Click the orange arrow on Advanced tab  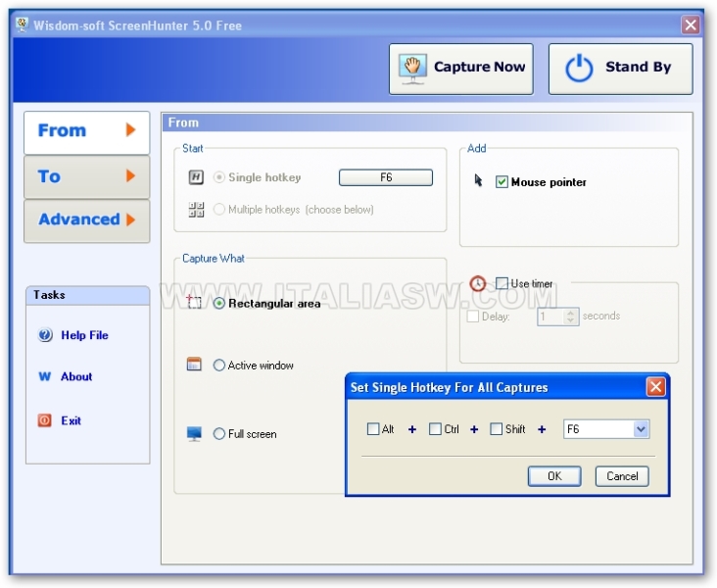click(x=131, y=220)
